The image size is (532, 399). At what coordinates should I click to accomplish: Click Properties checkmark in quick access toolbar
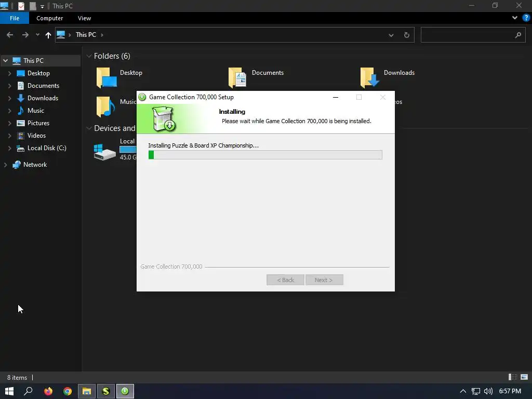pos(21,6)
